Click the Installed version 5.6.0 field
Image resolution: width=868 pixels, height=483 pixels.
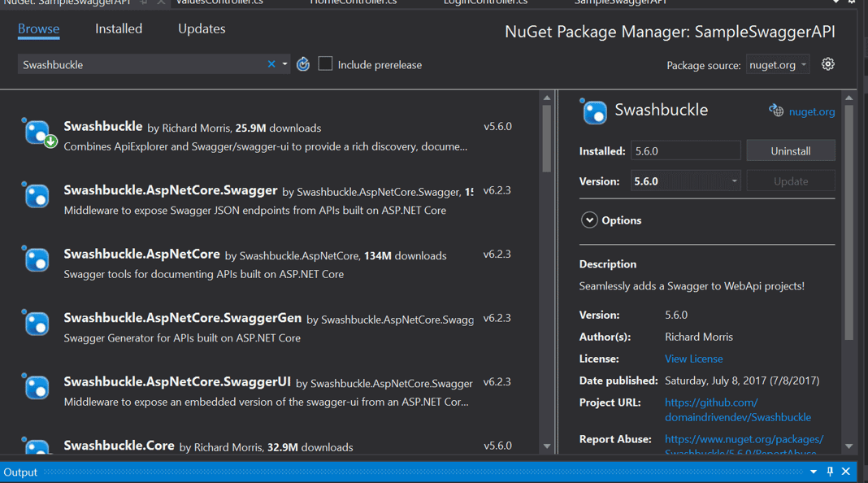685,150
